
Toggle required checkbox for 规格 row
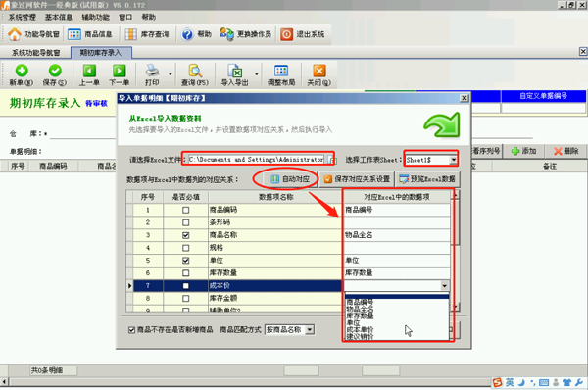185,248
